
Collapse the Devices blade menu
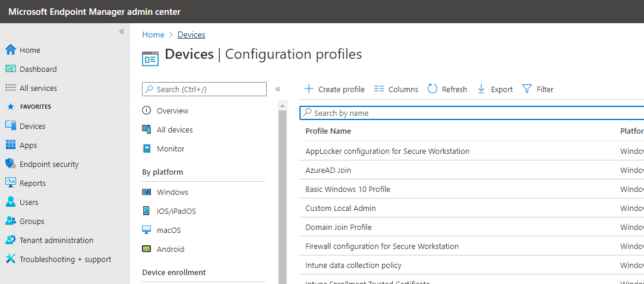click(278, 89)
